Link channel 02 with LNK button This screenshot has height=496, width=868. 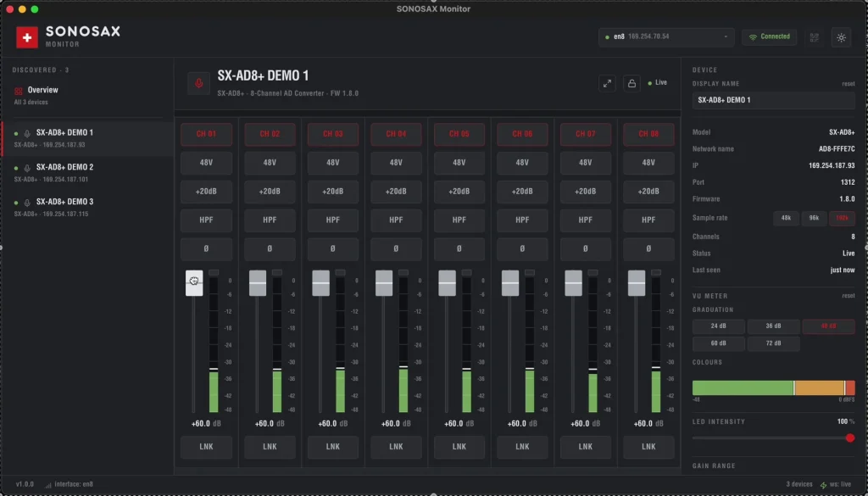(x=270, y=447)
